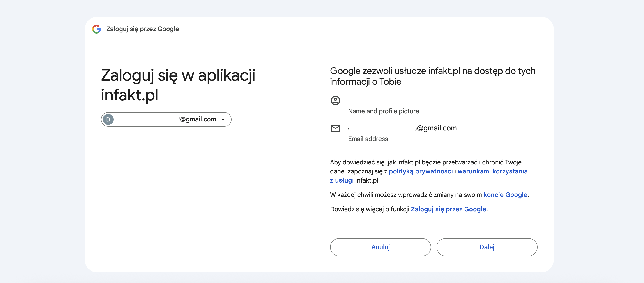Click the Dalej button
This screenshot has height=283, width=644.
(x=487, y=247)
